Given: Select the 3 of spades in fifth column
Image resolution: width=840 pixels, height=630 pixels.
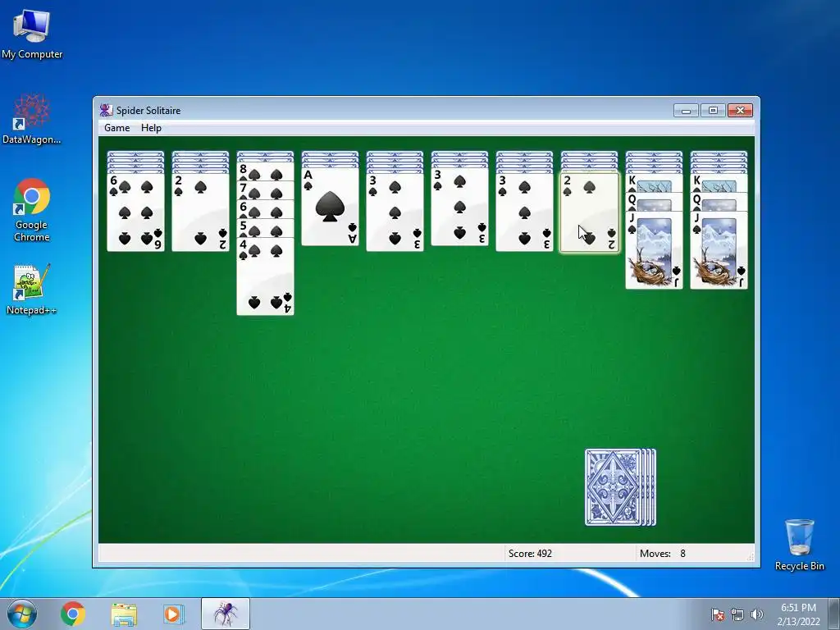Looking at the screenshot, I should pyautogui.click(x=395, y=212).
